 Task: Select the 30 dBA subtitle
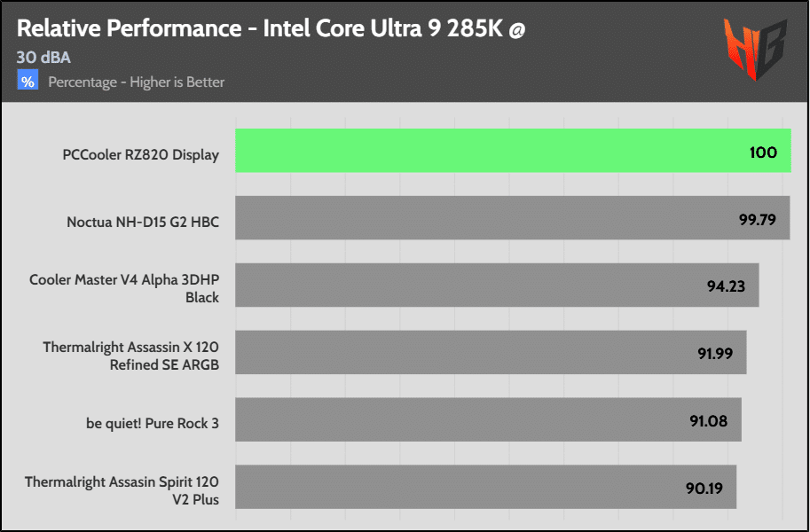[43, 58]
